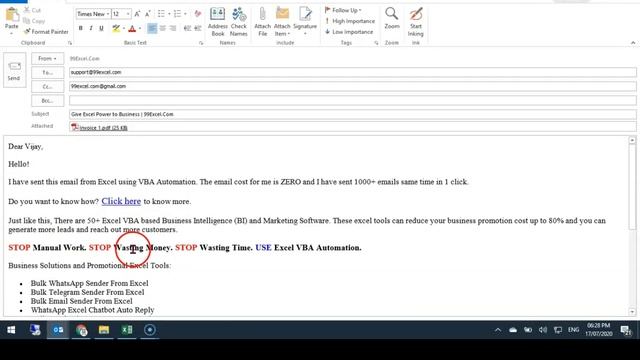Screen dimensions: 640x360
Task: Insert a numbered list
Action: tap(177, 14)
